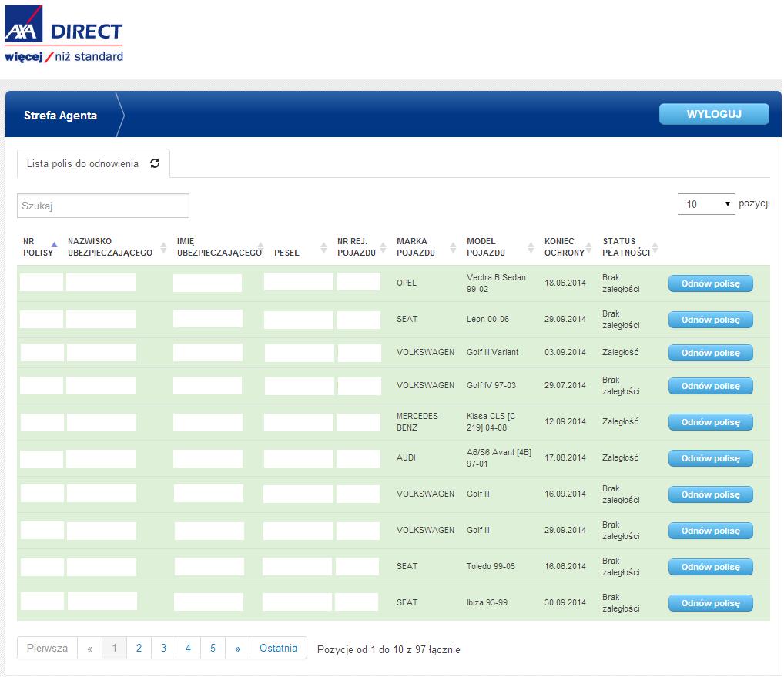The width and height of the screenshot is (784, 677).
Task: Renew policy for the OPEL Vectra B Sedan
Action: click(711, 283)
